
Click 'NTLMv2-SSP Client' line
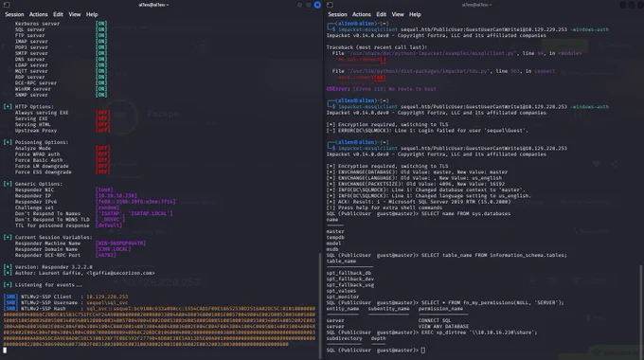(66, 297)
